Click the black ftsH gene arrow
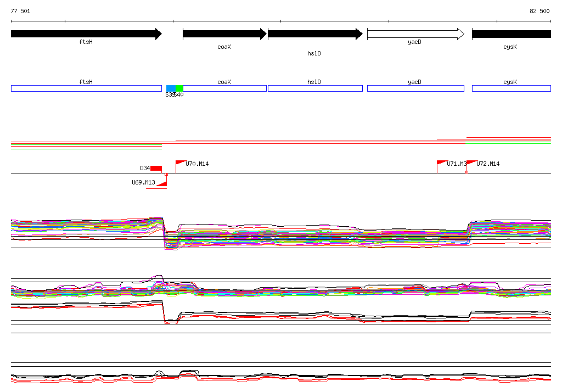 86,34
